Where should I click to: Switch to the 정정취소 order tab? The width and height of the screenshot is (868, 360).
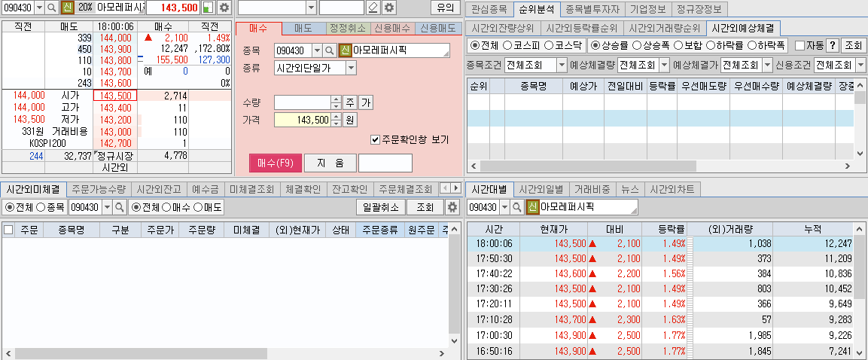(x=347, y=29)
